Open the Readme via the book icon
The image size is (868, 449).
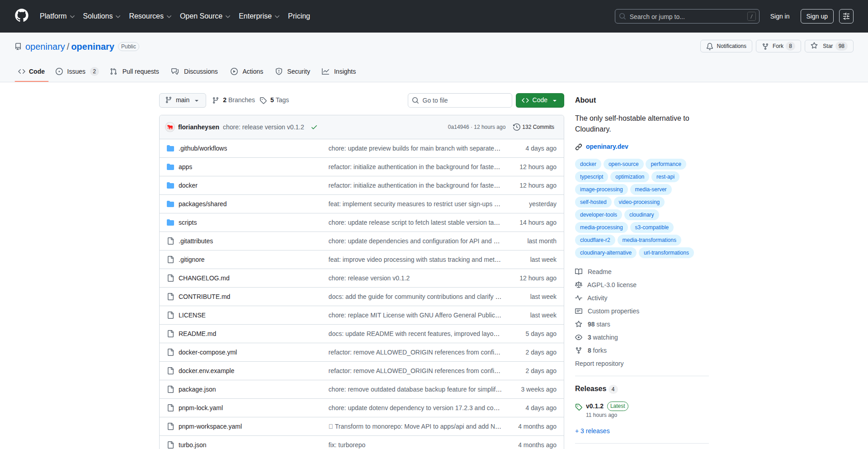click(579, 272)
